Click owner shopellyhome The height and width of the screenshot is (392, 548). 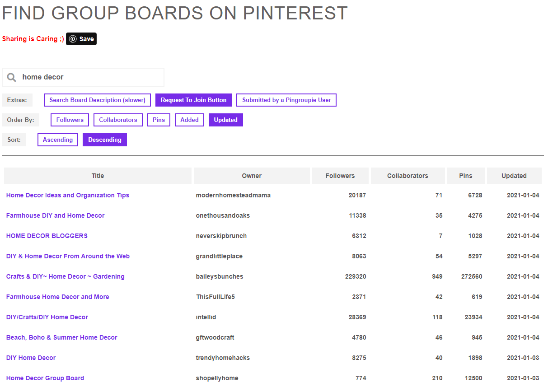point(217,378)
